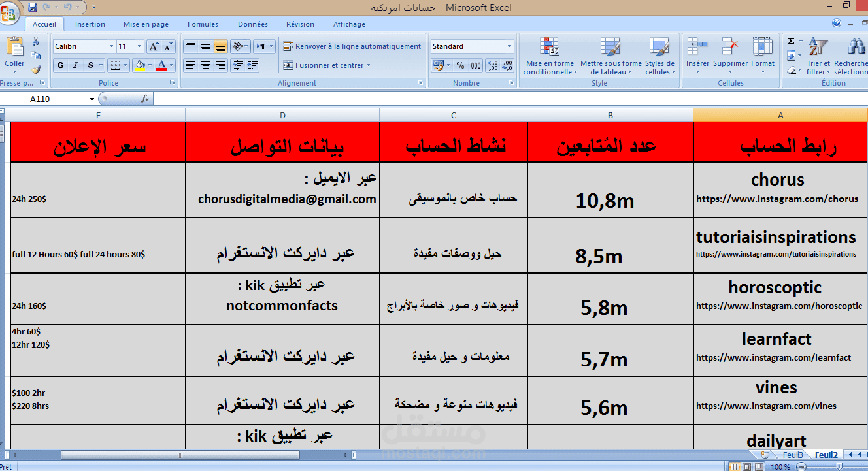Click the increase decimal icon
The height and width of the screenshot is (471, 868).
pos(492,65)
